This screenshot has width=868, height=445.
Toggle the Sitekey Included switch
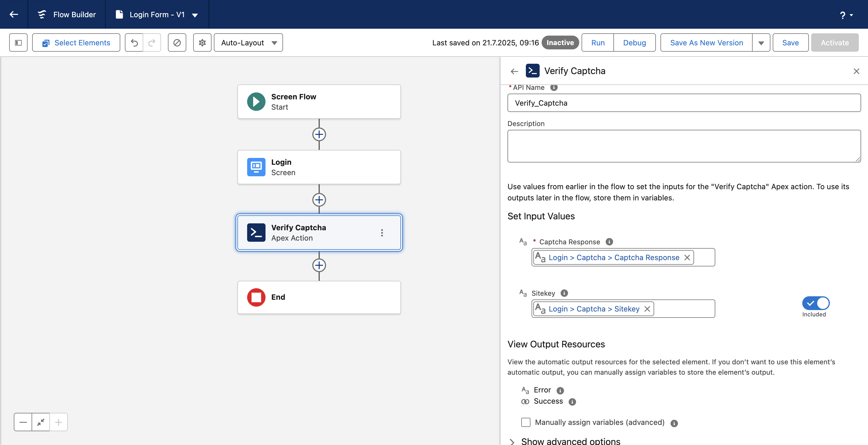816,303
